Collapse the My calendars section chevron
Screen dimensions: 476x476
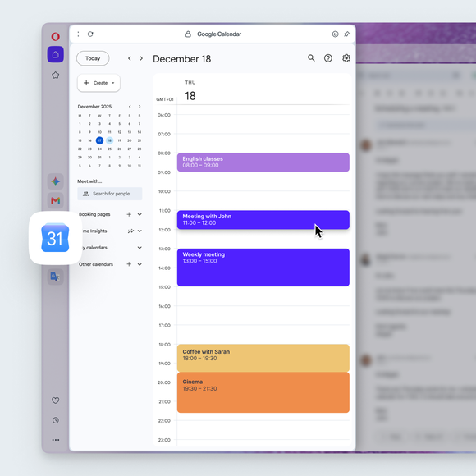tap(140, 248)
